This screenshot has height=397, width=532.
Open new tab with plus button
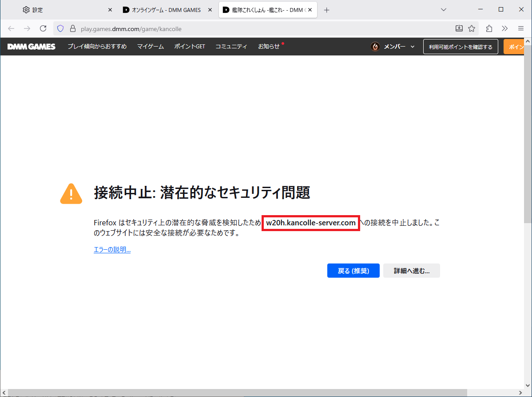pyautogui.click(x=327, y=10)
